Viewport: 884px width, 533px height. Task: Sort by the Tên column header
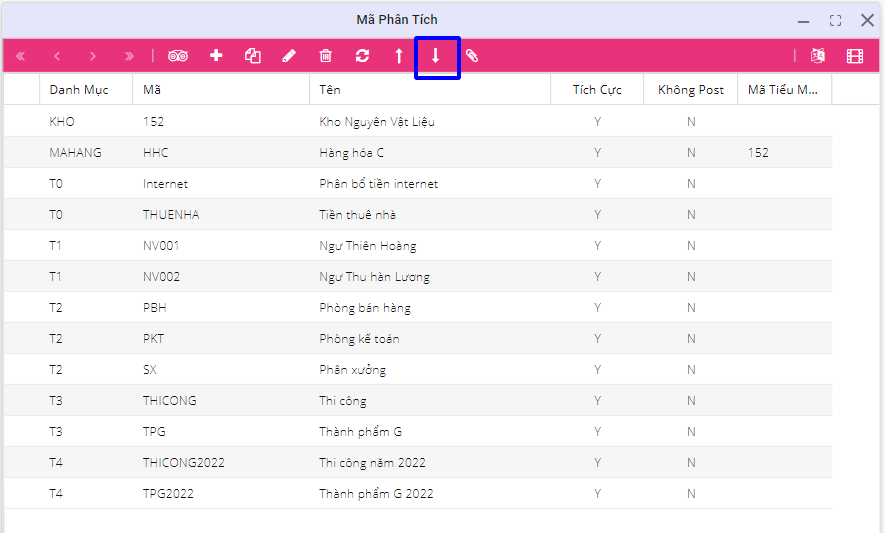pyautogui.click(x=330, y=90)
